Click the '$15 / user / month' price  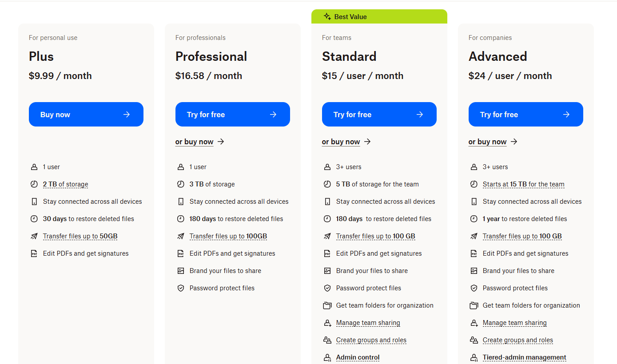pos(363,76)
